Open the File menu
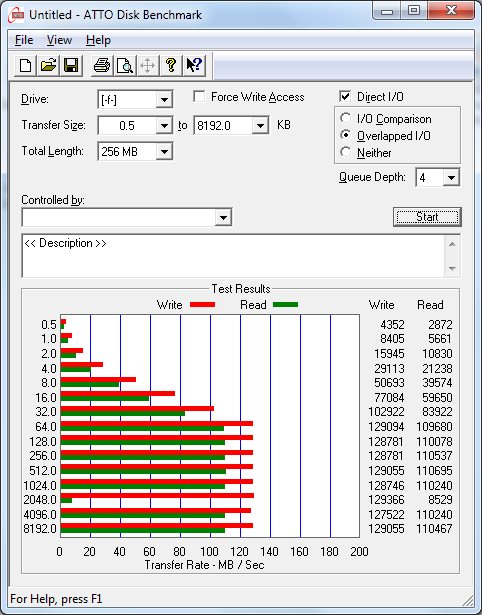The image size is (482, 615). point(24,40)
